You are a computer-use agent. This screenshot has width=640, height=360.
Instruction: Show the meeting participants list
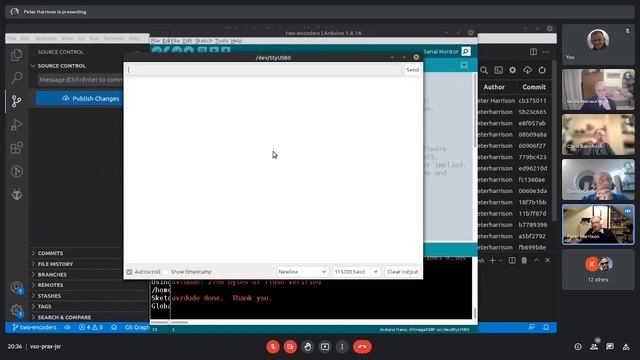(x=594, y=347)
